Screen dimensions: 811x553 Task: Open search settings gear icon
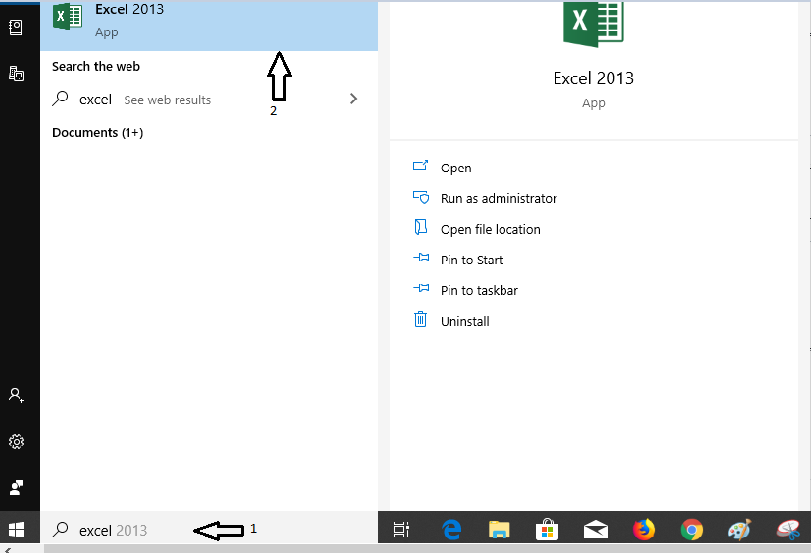17,441
